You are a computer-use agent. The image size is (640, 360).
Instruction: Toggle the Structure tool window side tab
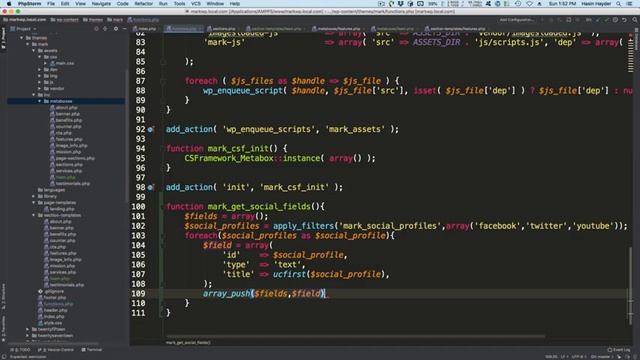(3, 296)
